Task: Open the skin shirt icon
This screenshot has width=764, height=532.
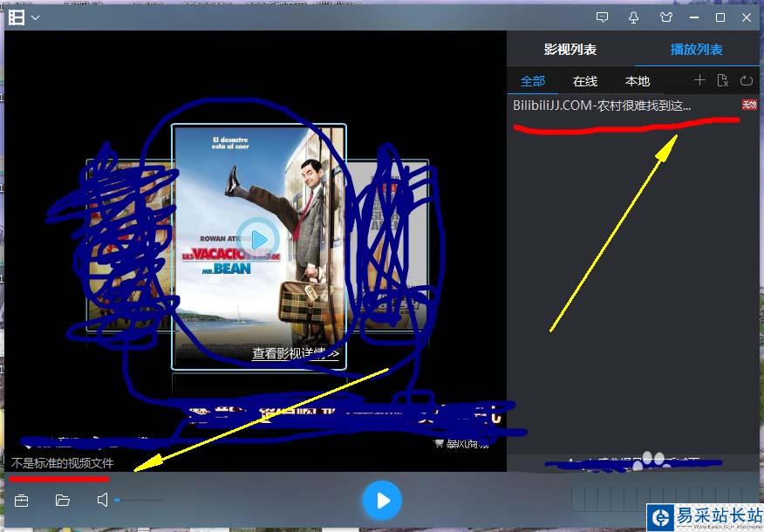Action: tap(666, 17)
